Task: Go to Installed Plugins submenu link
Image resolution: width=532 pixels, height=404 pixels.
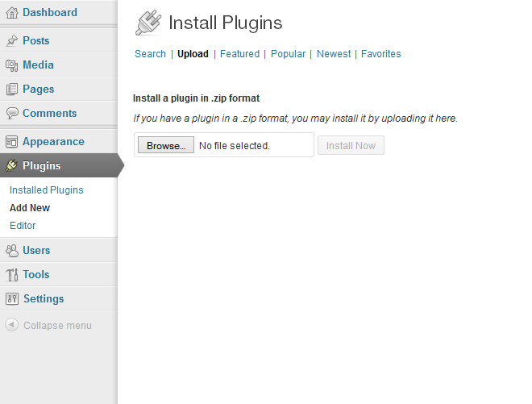Action: 47,190
